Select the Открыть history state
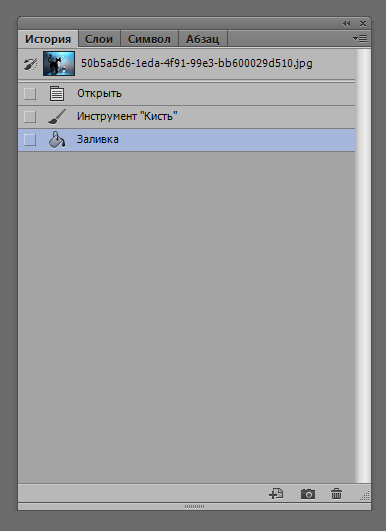The image size is (386, 531). pyautogui.click(x=187, y=94)
